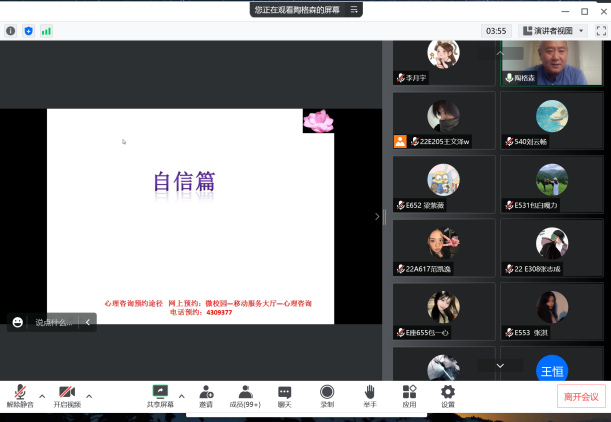Click the network signal strength icon
The height and width of the screenshot is (422, 611).
[x=46, y=31]
